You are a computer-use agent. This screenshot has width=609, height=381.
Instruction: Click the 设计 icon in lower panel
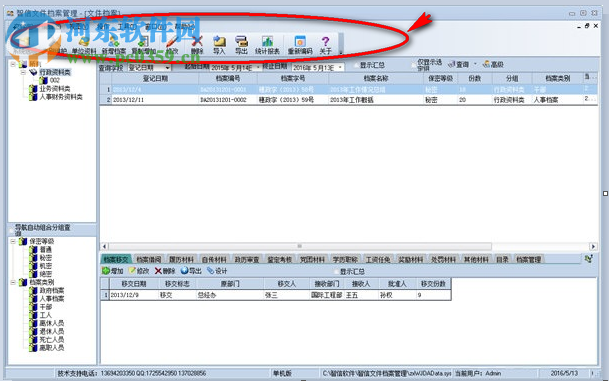[211, 271]
